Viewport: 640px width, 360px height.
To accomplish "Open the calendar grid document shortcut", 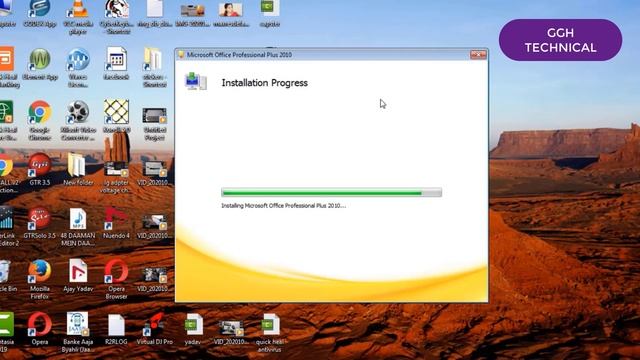I will pyautogui.click(x=116, y=59).
